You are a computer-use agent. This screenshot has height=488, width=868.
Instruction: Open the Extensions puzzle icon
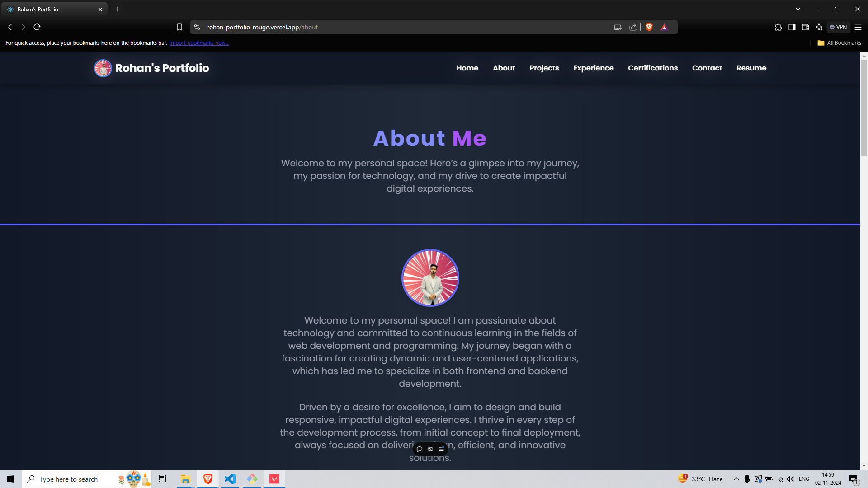point(778,27)
